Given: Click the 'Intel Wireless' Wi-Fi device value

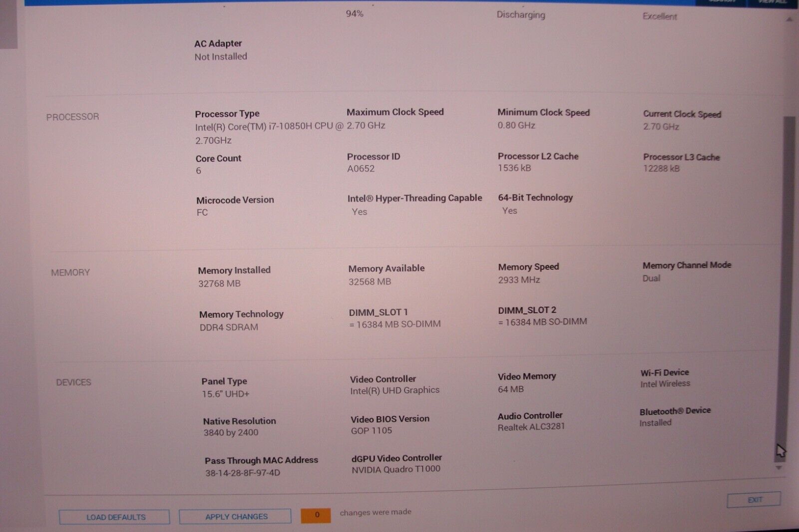Looking at the screenshot, I should coord(665,384).
